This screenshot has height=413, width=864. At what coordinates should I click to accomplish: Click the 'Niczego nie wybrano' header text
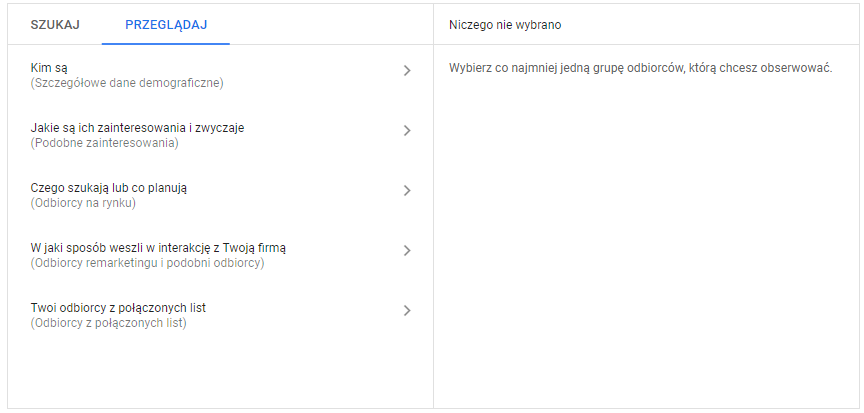coord(505,25)
